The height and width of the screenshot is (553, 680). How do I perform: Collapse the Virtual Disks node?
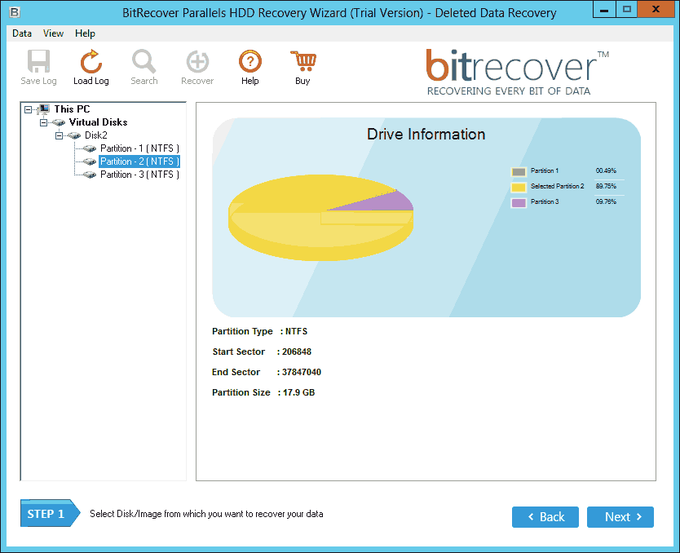[x=44, y=123]
